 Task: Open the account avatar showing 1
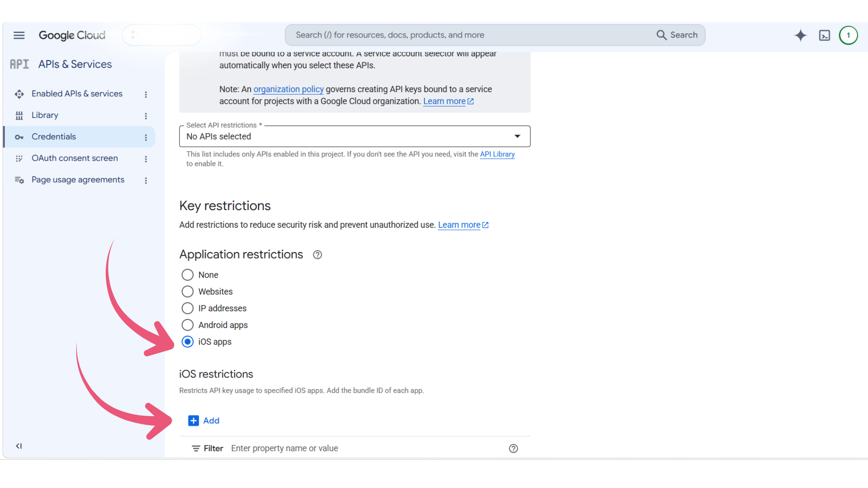coord(848,35)
